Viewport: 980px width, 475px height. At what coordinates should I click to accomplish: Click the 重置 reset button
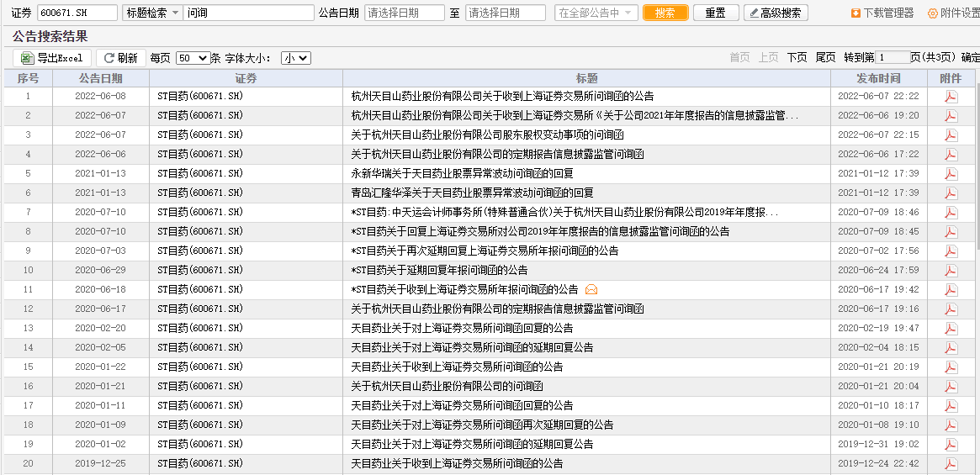[x=715, y=13]
